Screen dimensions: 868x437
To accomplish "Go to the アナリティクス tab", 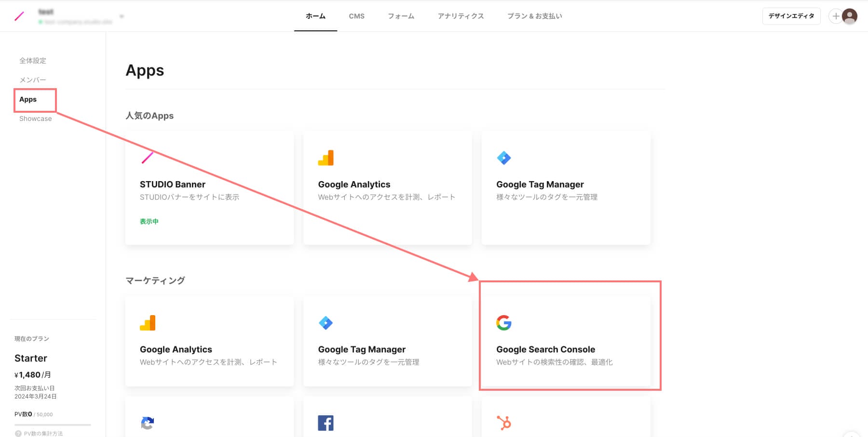I will pyautogui.click(x=461, y=16).
